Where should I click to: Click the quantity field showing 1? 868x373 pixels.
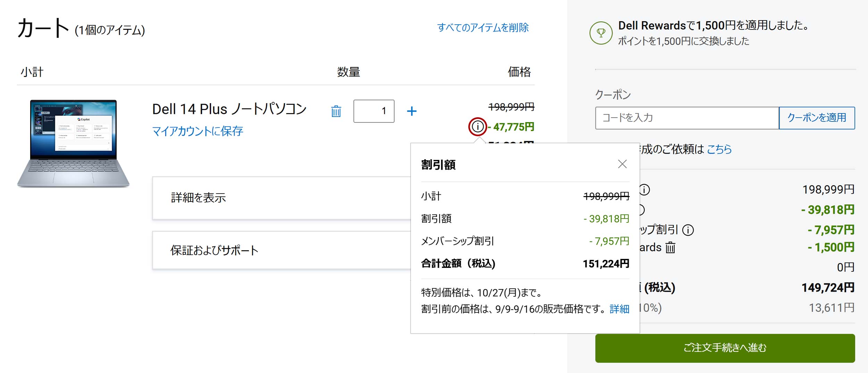pyautogui.click(x=374, y=111)
